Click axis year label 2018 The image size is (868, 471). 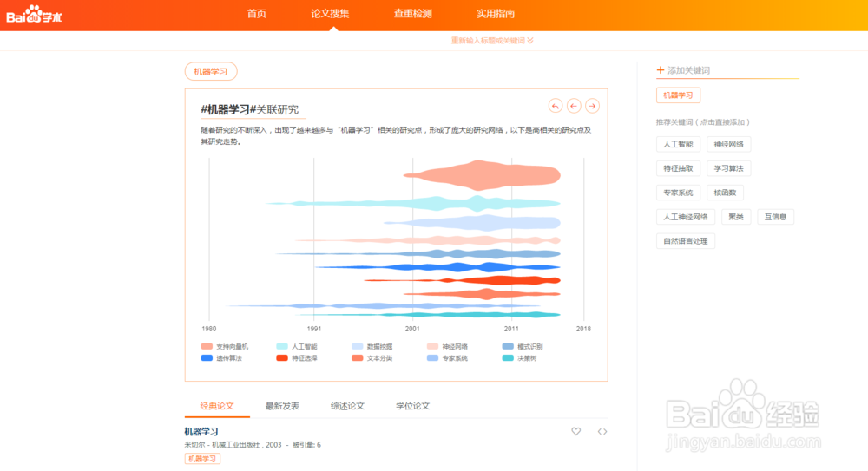click(583, 329)
